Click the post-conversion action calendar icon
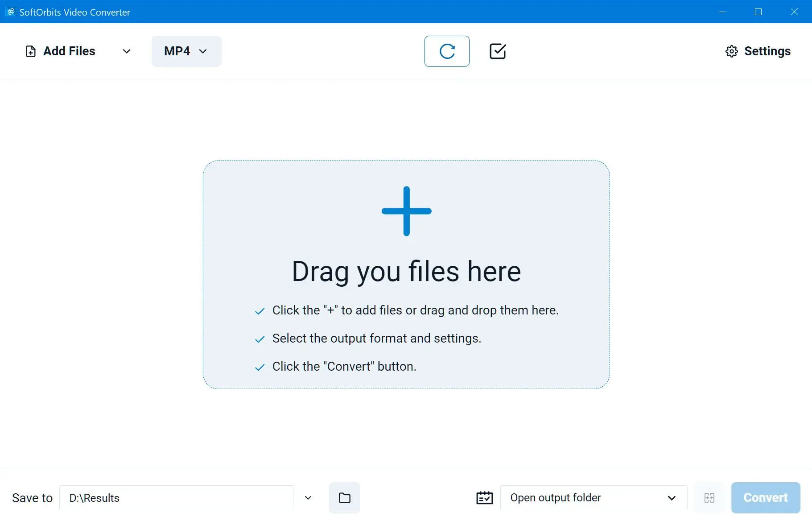The height and width of the screenshot is (525, 812). click(484, 498)
